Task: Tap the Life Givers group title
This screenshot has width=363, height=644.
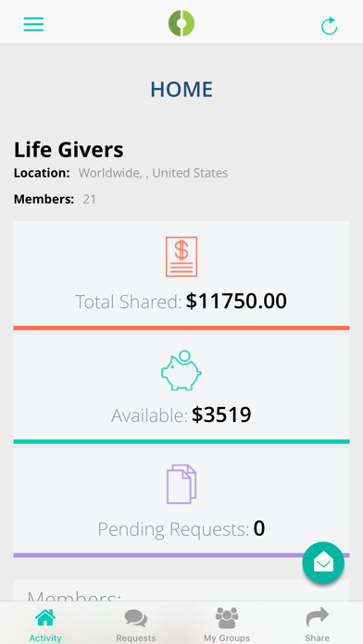Action: tap(69, 150)
